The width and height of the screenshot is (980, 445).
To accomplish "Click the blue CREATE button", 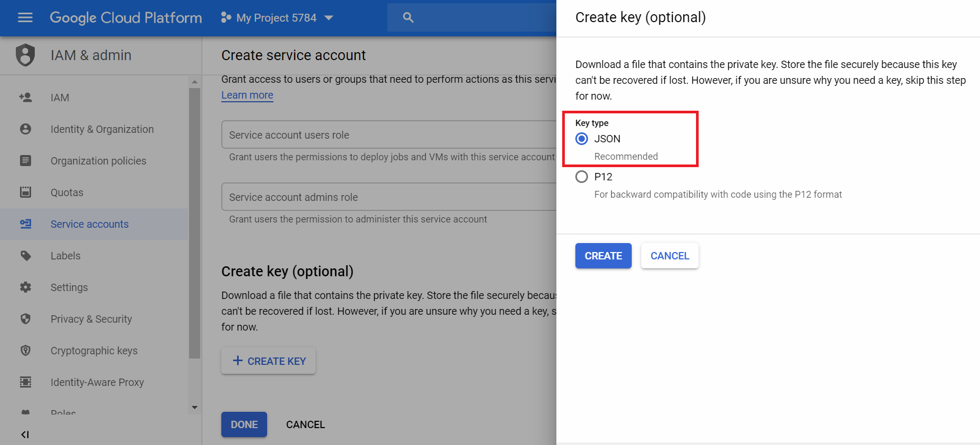I will coord(603,256).
